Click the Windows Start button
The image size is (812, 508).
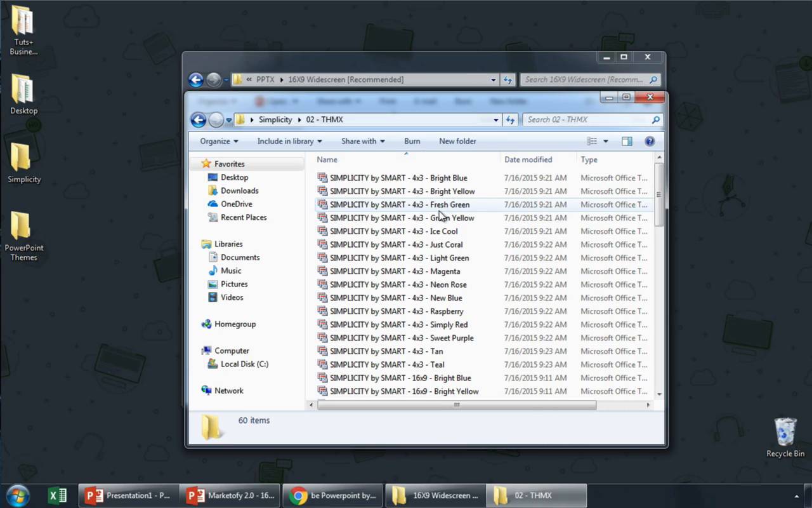(18, 495)
